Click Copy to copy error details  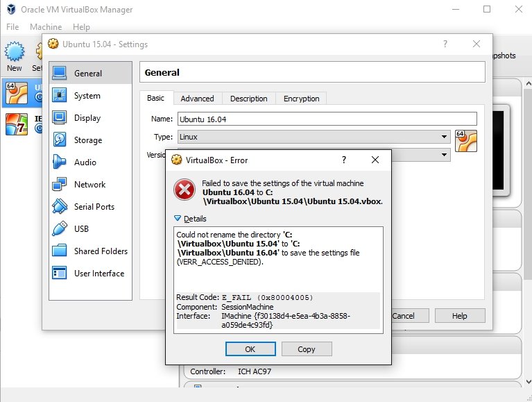tap(306, 349)
